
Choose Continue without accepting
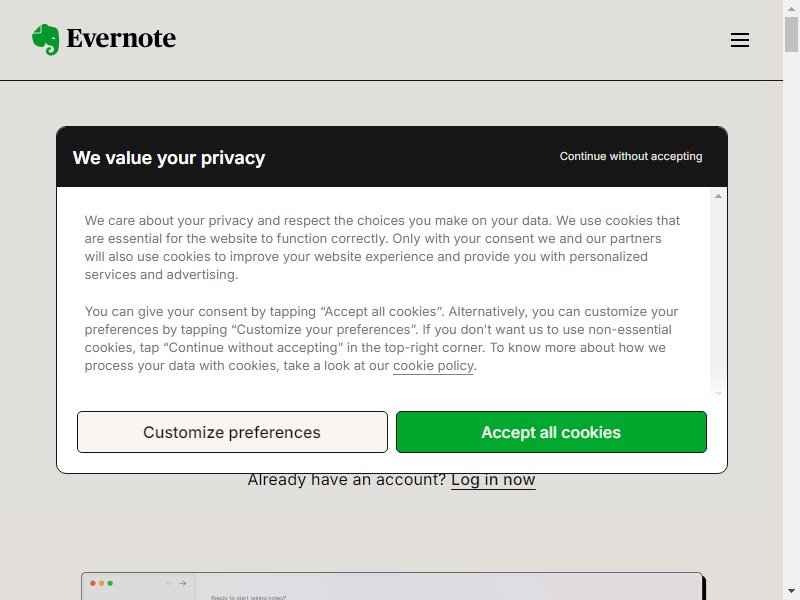pyautogui.click(x=631, y=156)
